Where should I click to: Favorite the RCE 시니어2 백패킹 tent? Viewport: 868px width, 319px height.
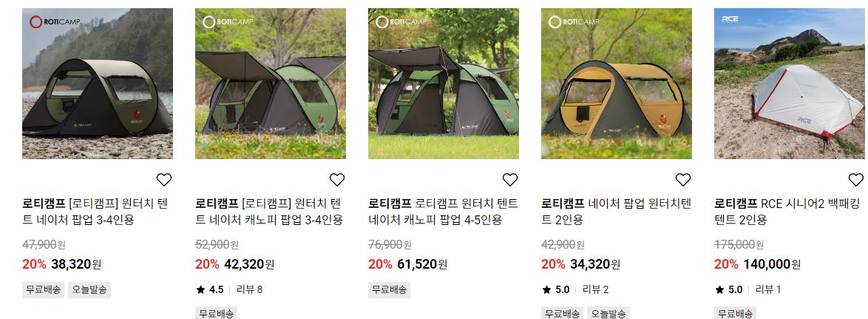coord(856,179)
